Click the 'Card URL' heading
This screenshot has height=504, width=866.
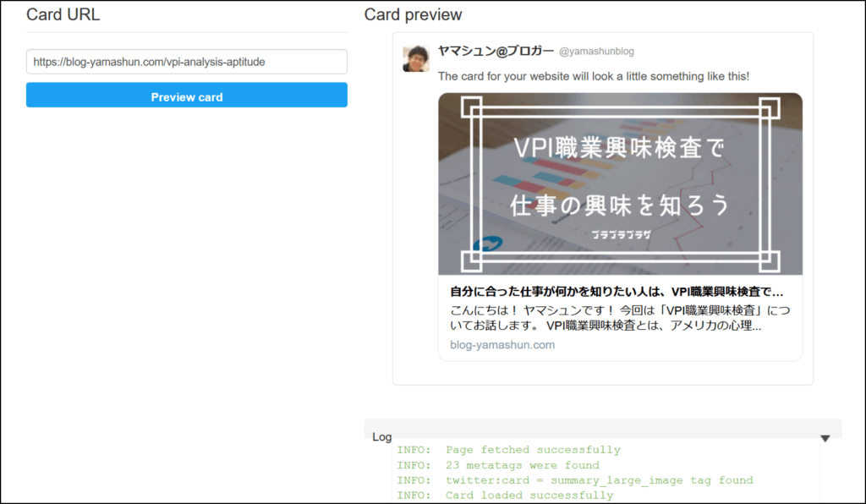[63, 14]
